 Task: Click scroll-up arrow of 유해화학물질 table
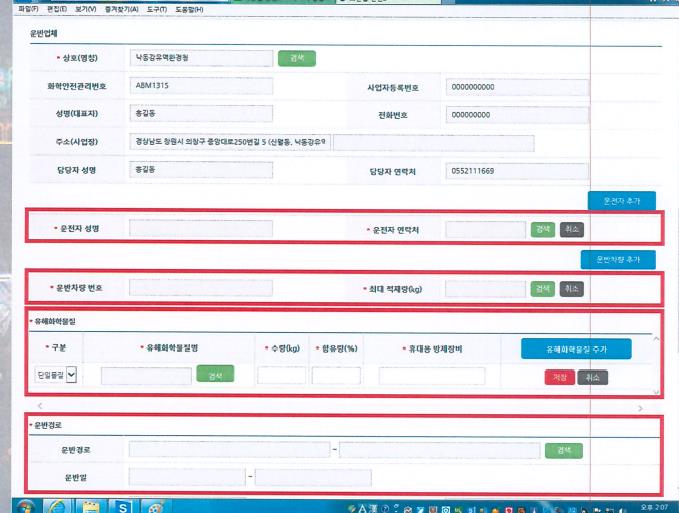coord(656,339)
